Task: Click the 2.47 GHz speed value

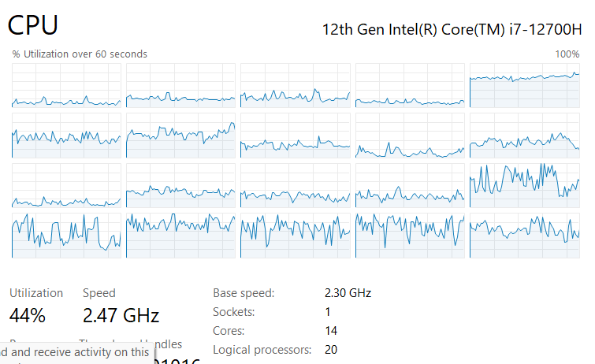Action: (x=121, y=316)
